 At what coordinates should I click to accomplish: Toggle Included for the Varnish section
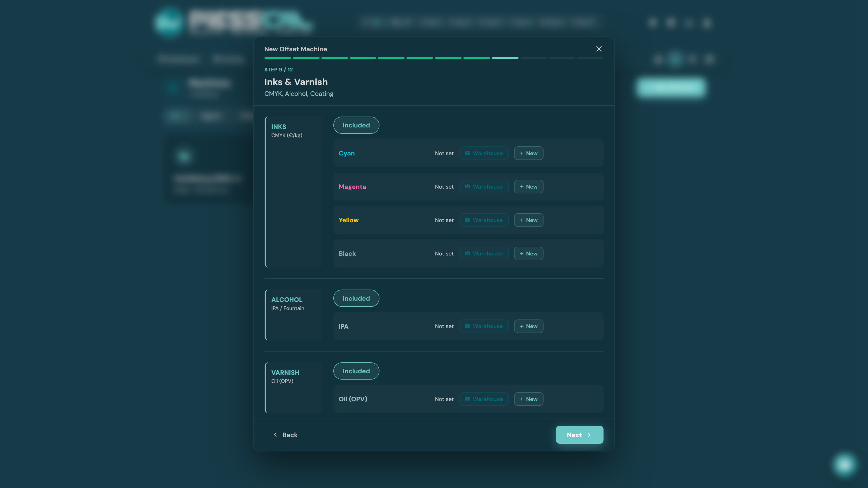356,371
